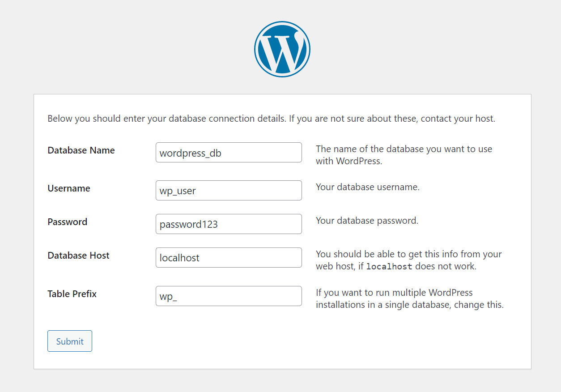Viewport: 561px width, 392px height.
Task: Click the WordPress logo
Action: click(x=282, y=49)
